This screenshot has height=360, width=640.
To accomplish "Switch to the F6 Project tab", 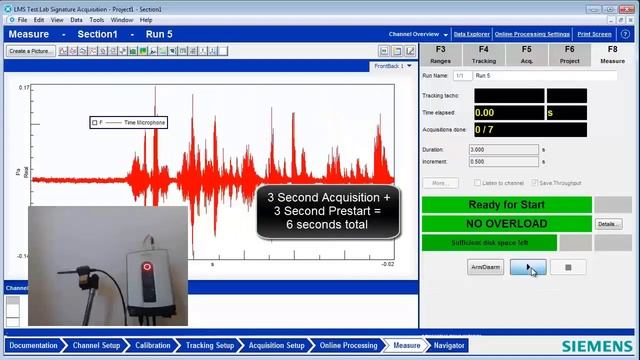I will pos(569,55).
